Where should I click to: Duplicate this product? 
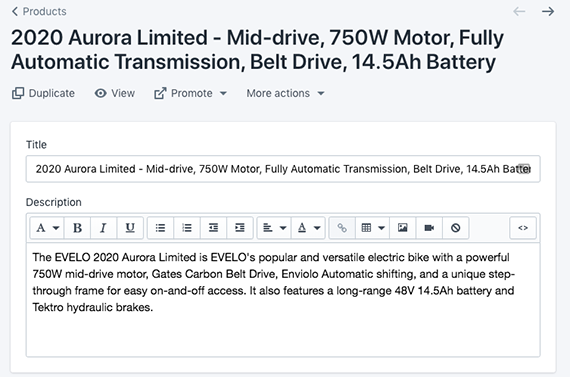click(x=43, y=93)
